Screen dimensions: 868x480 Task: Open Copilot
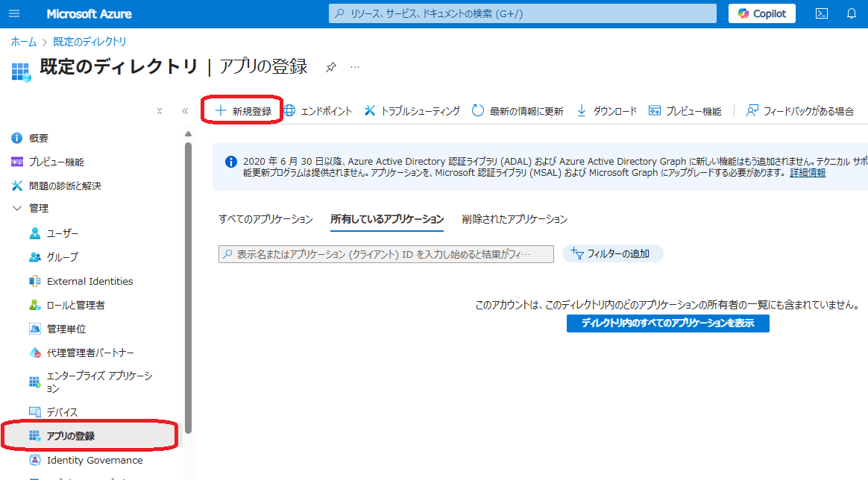pyautogui.click(x=761, y=14)
